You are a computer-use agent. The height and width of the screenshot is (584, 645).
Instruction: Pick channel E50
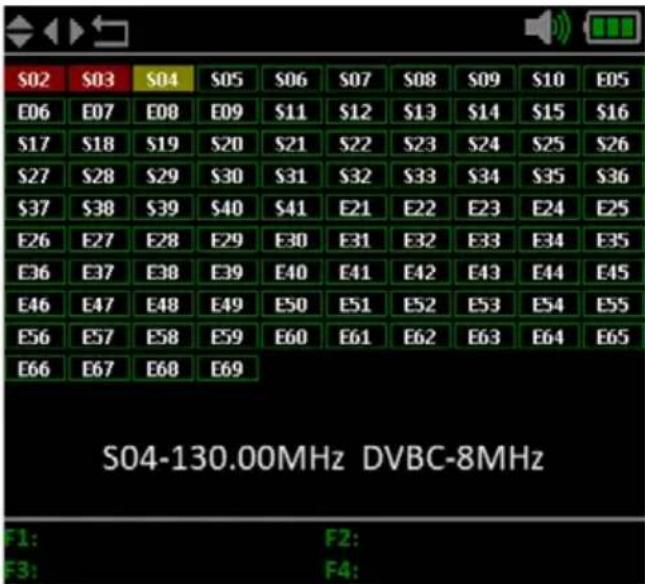click(x=291, y=304)
